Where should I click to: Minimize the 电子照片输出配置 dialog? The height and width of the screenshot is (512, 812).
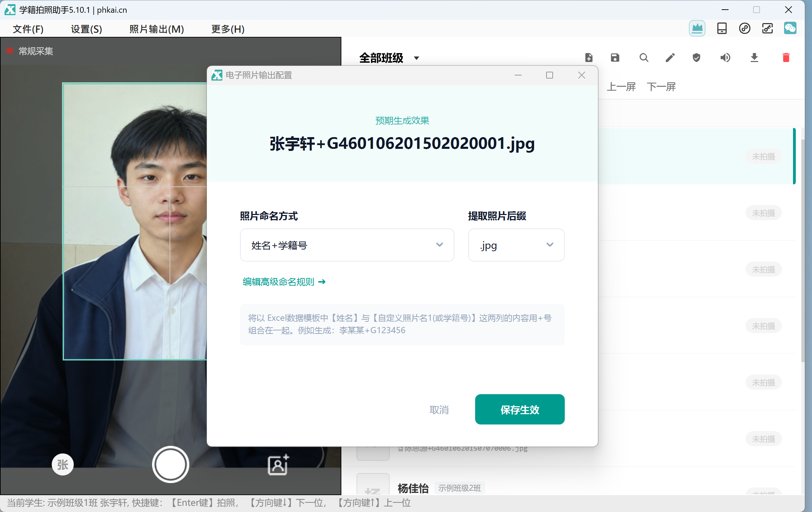pos(518,75)
